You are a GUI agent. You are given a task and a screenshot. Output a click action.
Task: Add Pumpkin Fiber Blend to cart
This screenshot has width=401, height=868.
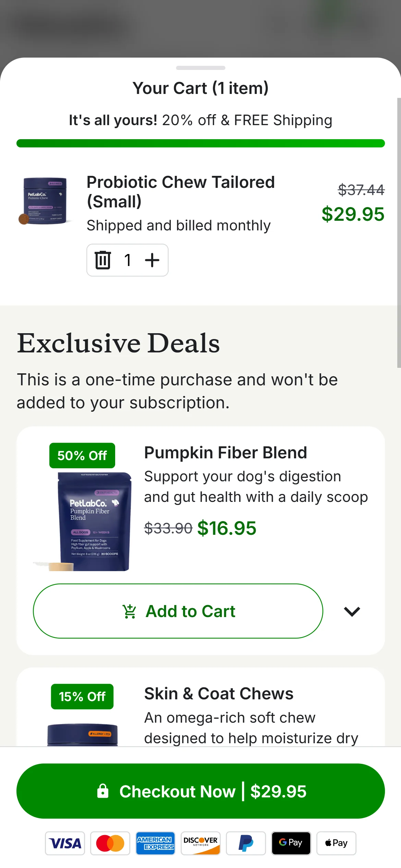(x=178, y=611)
